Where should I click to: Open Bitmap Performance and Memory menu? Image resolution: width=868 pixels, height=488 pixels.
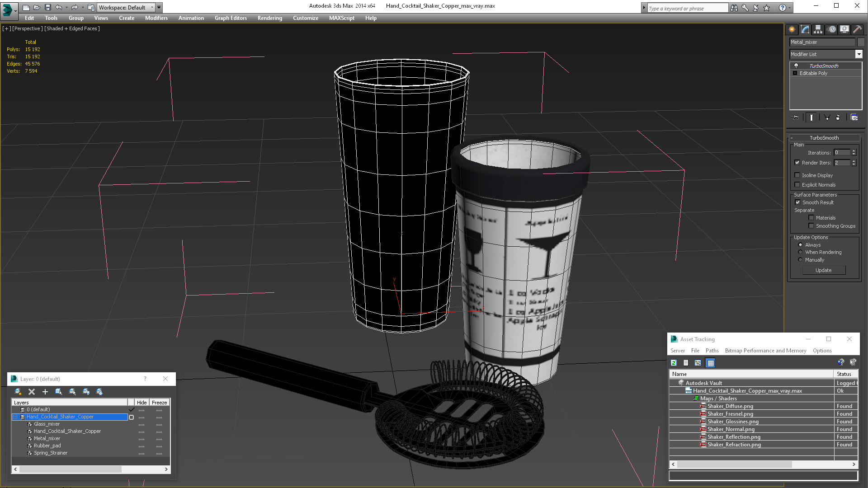[x=765, y=351]
